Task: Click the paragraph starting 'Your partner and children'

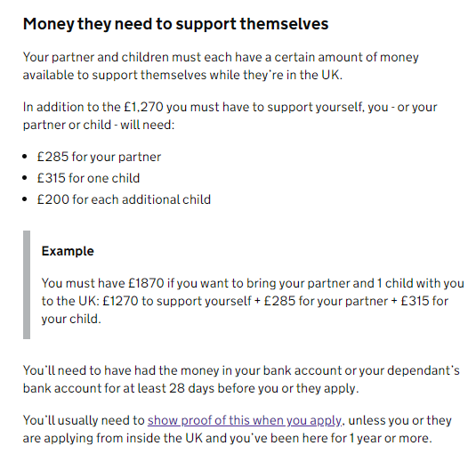Action: coord(221,66)
